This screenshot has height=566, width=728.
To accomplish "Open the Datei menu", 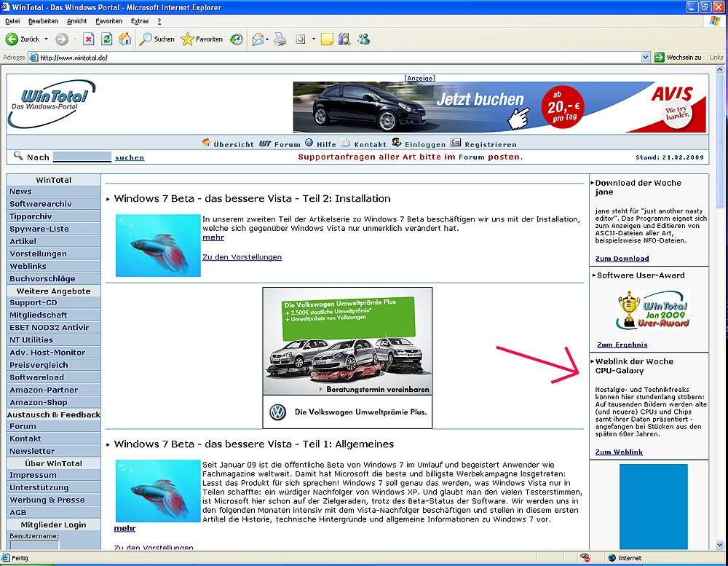I will point(12,21).
